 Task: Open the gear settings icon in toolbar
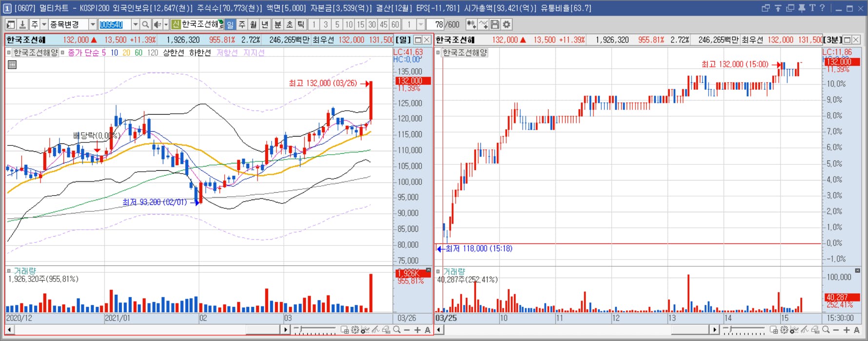507,24
